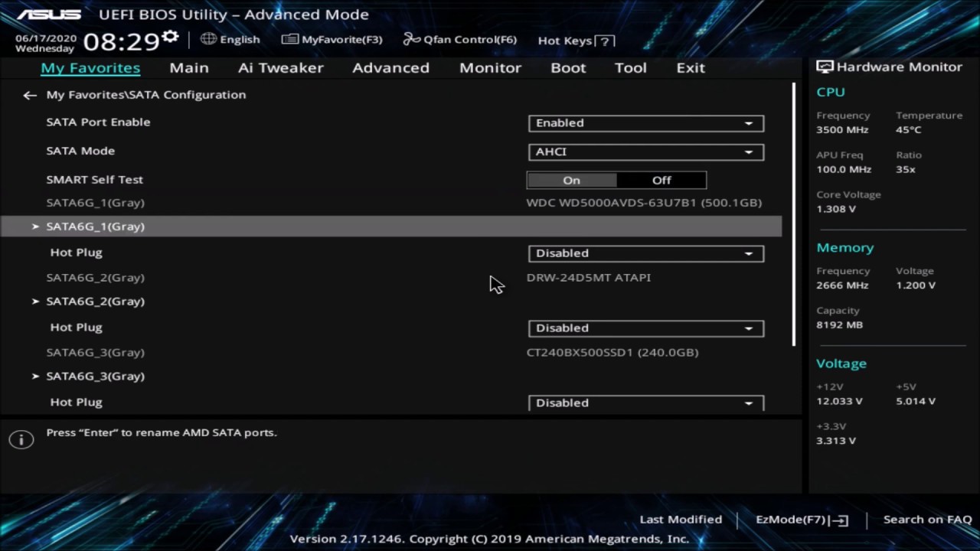The image size is (980, 551).
Task: Click CPU temperature 45°C value
Action: point(909,130)
